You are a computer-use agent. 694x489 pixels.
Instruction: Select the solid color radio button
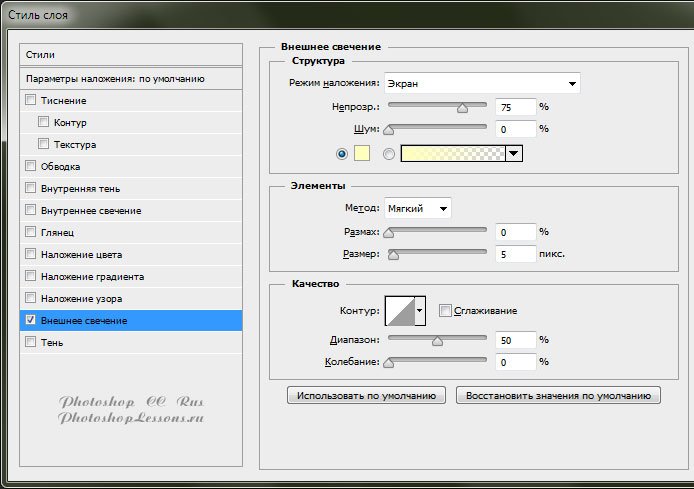point(342,153)
